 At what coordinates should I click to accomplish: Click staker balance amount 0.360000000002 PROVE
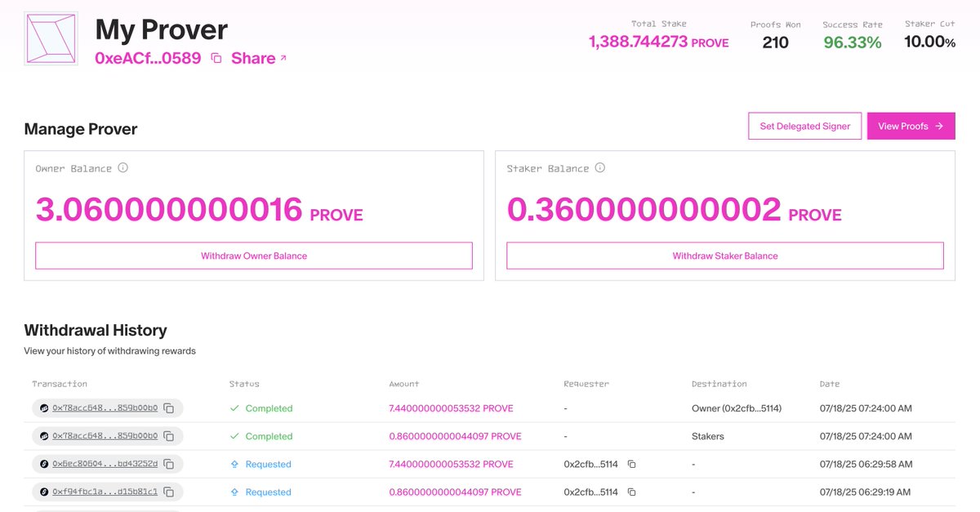click(675, 210)
